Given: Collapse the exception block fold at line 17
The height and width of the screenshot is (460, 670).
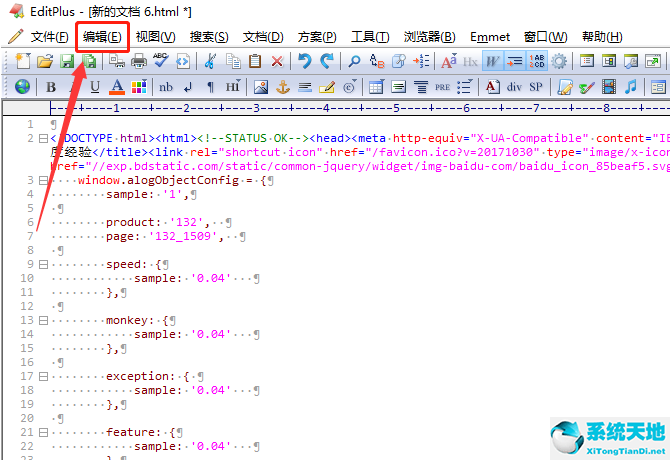Looking at the screenshot, I should click(x=43, y=376).
